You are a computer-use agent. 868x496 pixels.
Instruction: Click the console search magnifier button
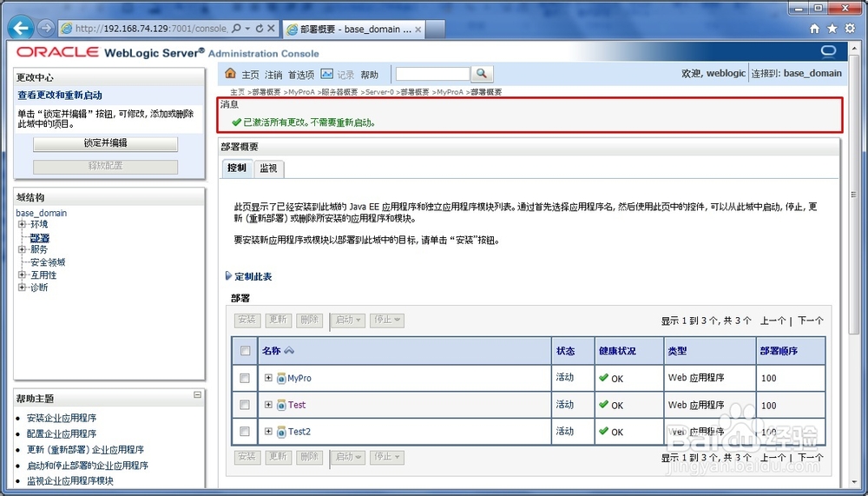pyautogui.click(x=482, y=73)
